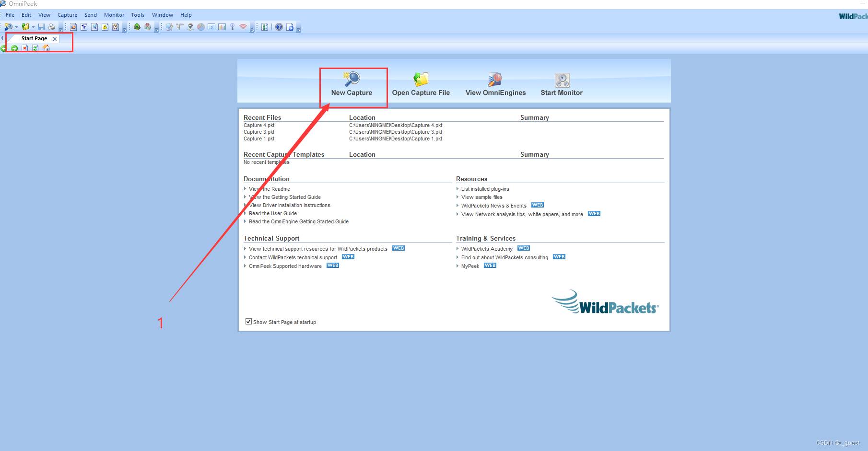The width and height of the screenshot is (868, 451).
Task: Click the green refresh page icon
Action: click(x=35, y=48)
